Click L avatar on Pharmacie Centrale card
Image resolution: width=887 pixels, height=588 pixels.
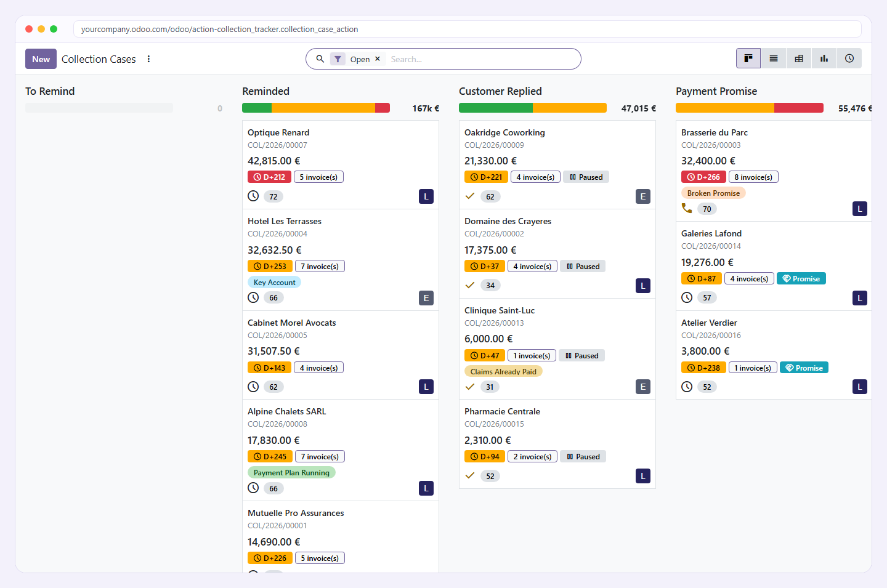[643, 476]
